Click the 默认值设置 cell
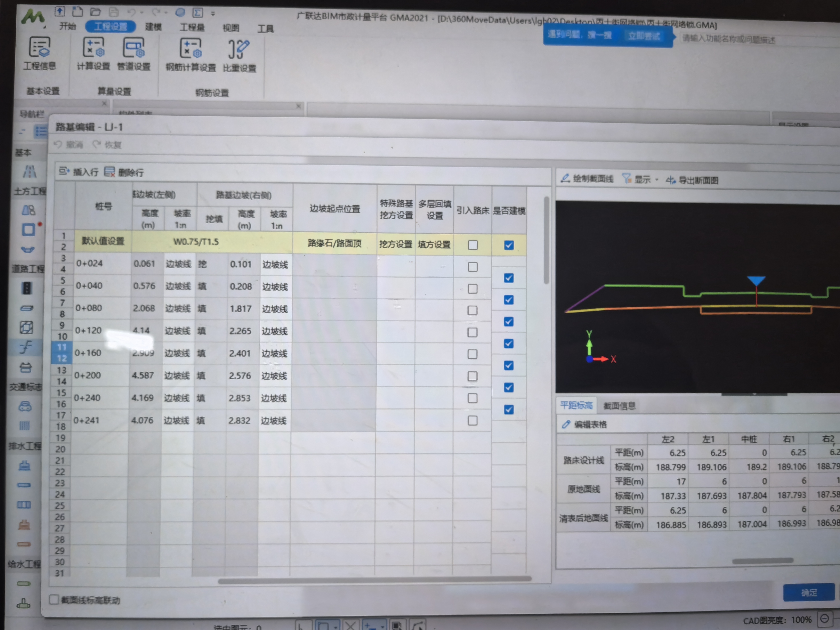This screenshot has width=840, height=630. [x=103, y=241]
